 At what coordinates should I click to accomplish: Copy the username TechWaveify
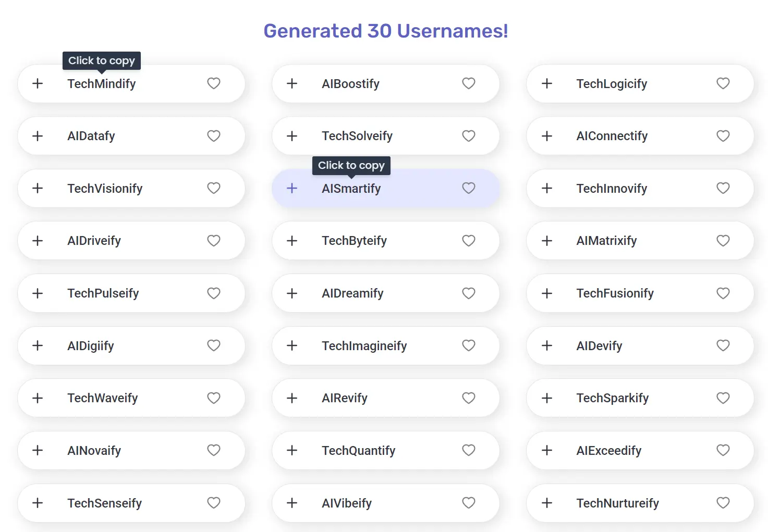(x=102, y=398)
